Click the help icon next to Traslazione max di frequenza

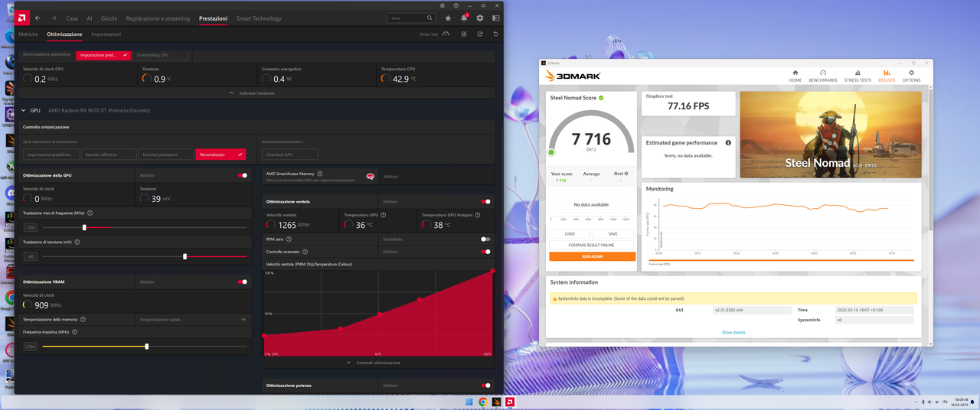[90, 213]
